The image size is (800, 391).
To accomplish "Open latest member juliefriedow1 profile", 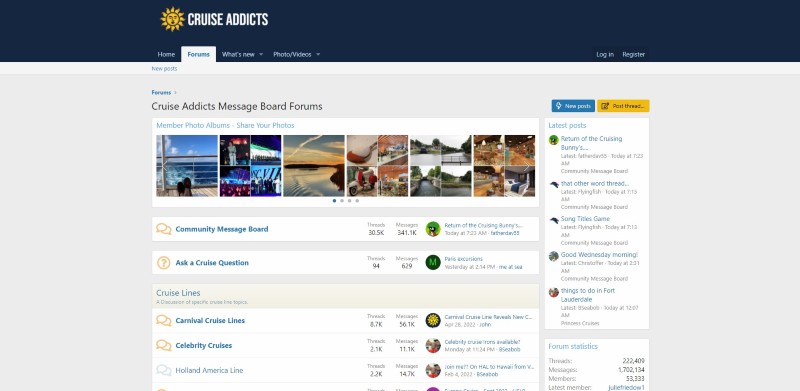I will tap(627, 387).
